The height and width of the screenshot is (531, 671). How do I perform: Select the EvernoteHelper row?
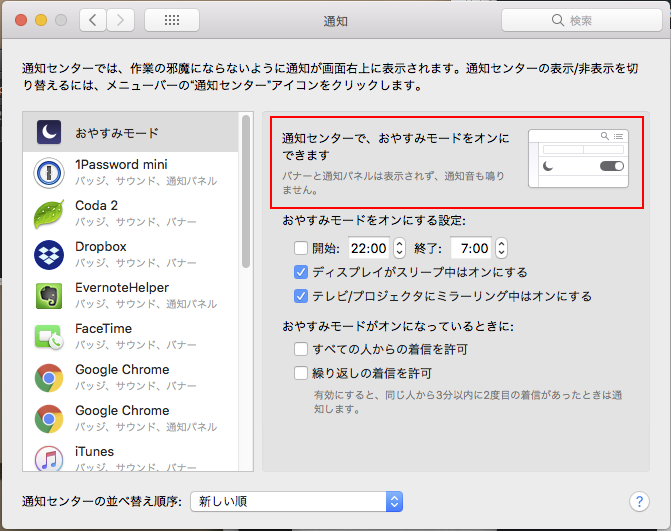(131, 296)
